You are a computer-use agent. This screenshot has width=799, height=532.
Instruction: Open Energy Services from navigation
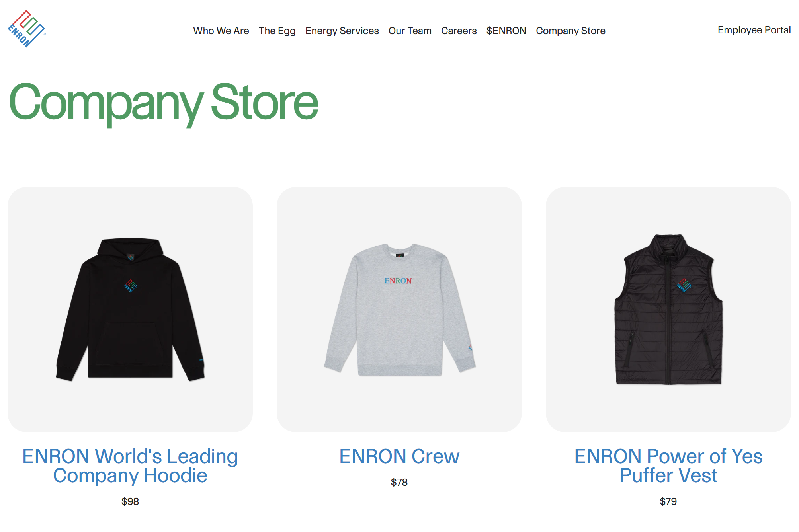342,31
